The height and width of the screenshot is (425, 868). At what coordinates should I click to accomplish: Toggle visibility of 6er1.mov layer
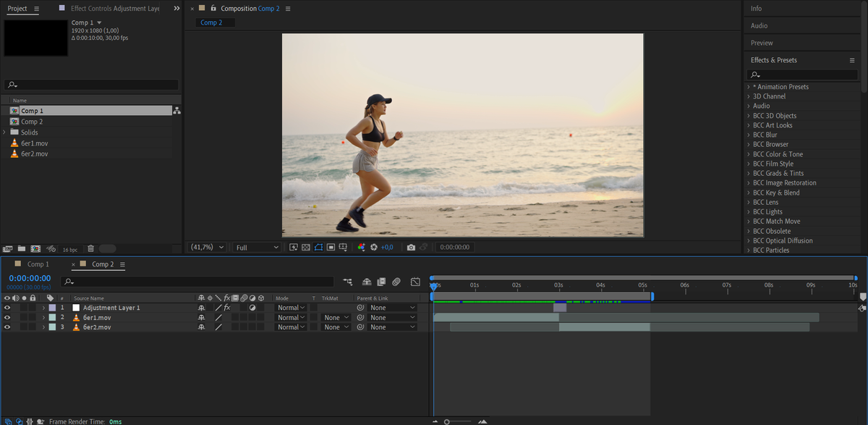7,318
